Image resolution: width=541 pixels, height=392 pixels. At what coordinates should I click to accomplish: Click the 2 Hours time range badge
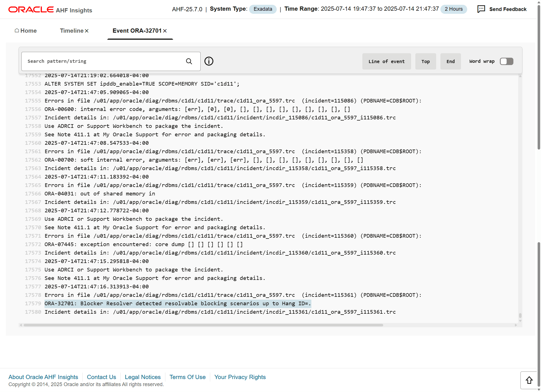point(454,9)
